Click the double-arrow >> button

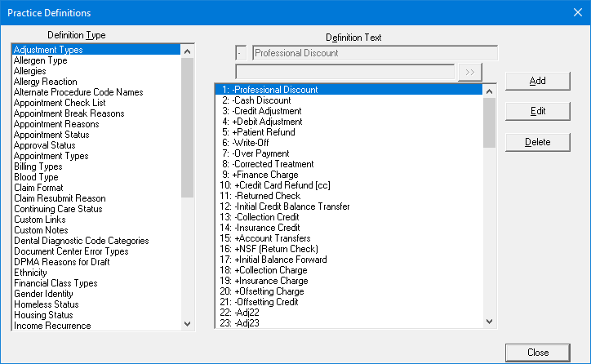(x=470, y=72)
